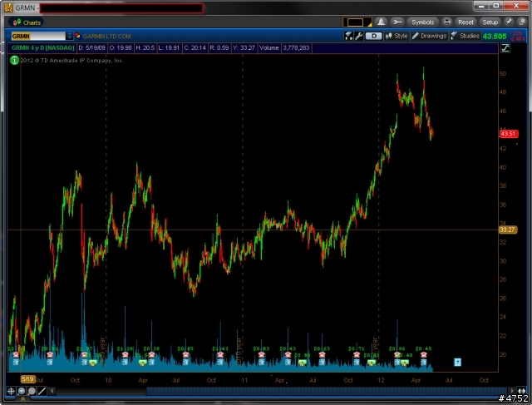Click the GRMN 4 y D [NASDAQ] label
This screenshot has height=405, width=532.
tap(42, 48)
